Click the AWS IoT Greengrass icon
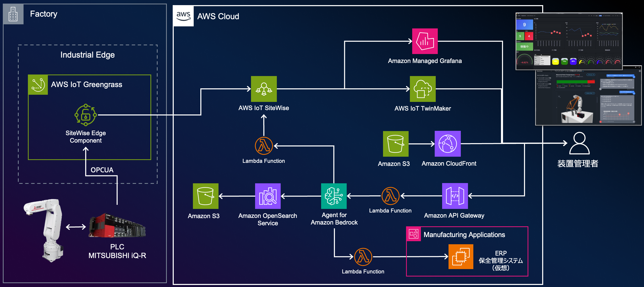The height and width of the screenshot is (287, 644). point(38,85)
